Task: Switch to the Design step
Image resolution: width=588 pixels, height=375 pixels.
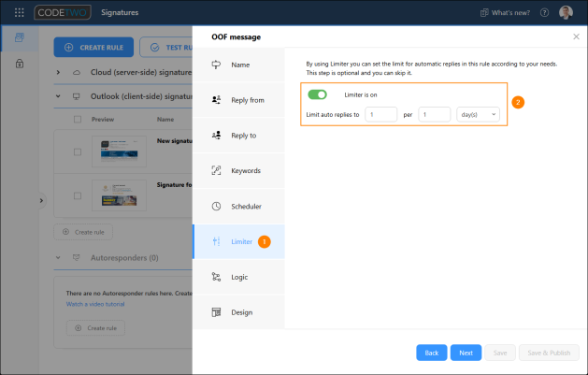Action: point(239,312)
